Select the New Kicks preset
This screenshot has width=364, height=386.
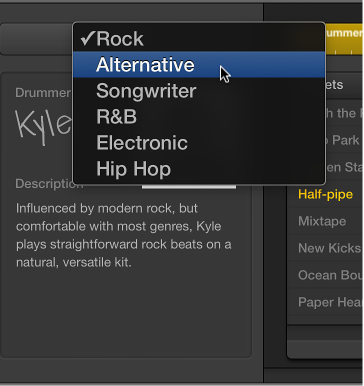click(325, 248)
